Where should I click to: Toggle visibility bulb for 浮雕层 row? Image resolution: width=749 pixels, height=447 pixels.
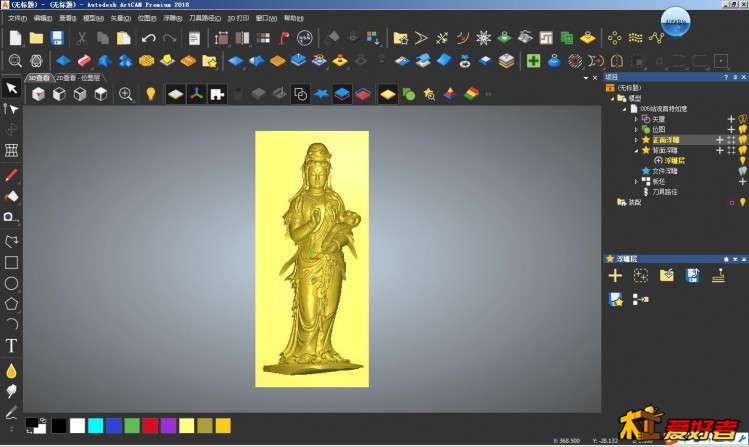pos(743,160)
